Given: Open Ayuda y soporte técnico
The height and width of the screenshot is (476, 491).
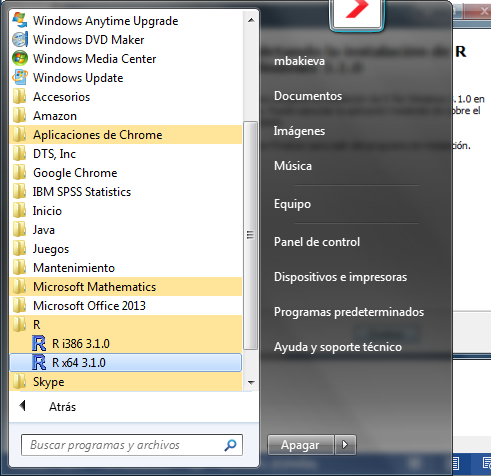Looking at the screenshot, I should 338,347.
